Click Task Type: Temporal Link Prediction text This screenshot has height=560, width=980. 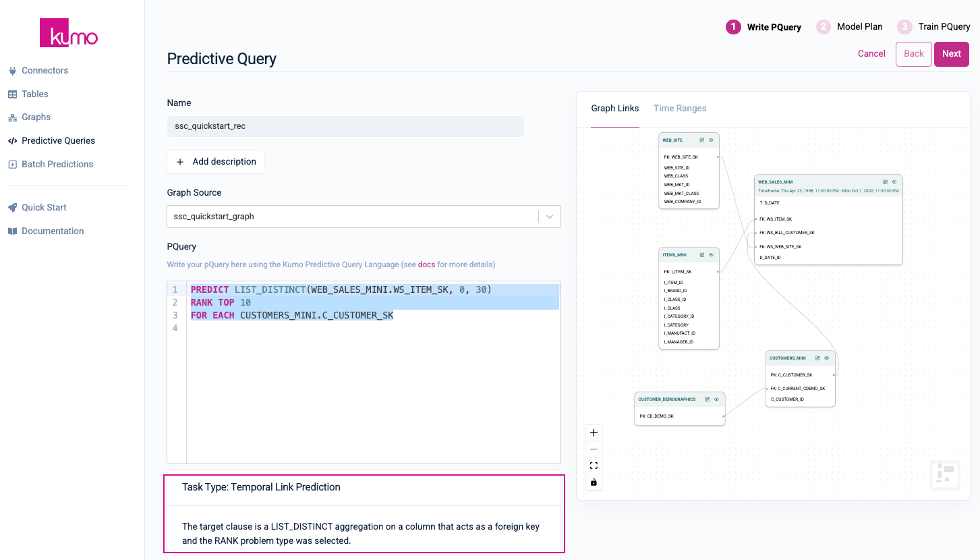(261, 487)
